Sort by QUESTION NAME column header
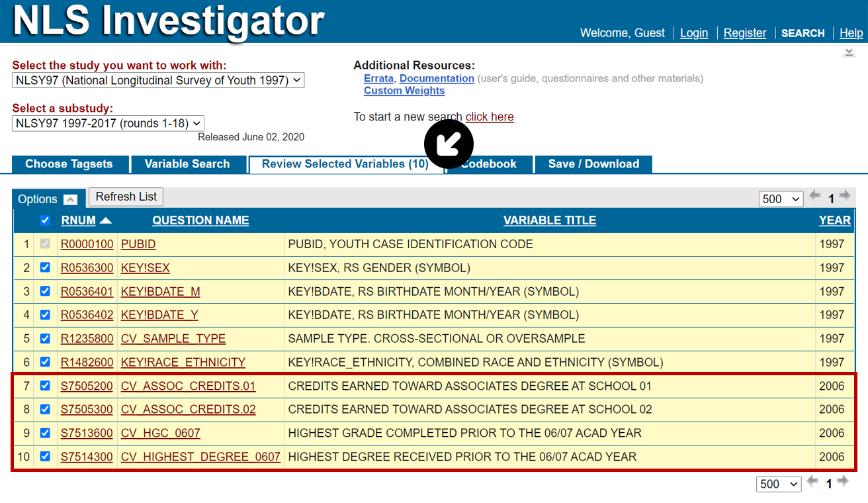 (200, 220)
